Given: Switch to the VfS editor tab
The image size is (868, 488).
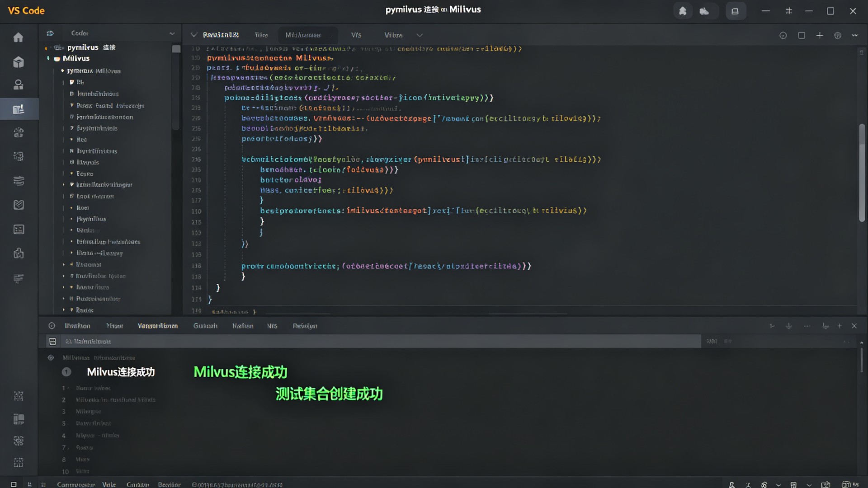Looking at the screenshot, I should pos(356,35).
